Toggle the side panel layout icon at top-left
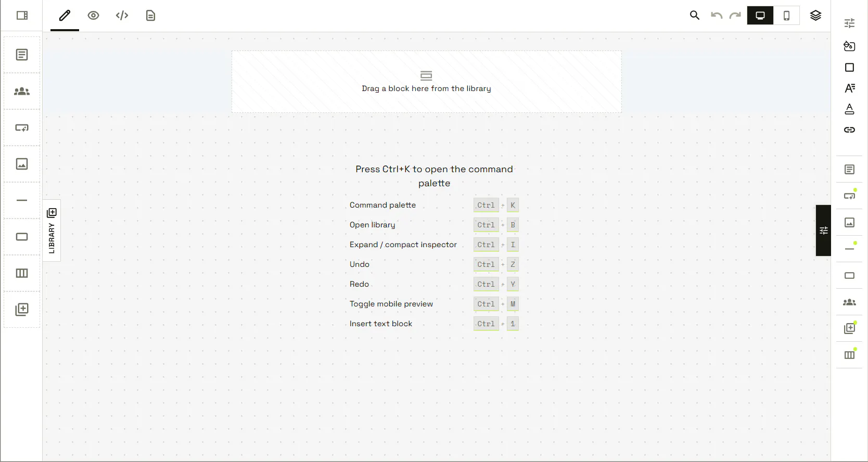The image size is (868, 462). coord(22,16)
